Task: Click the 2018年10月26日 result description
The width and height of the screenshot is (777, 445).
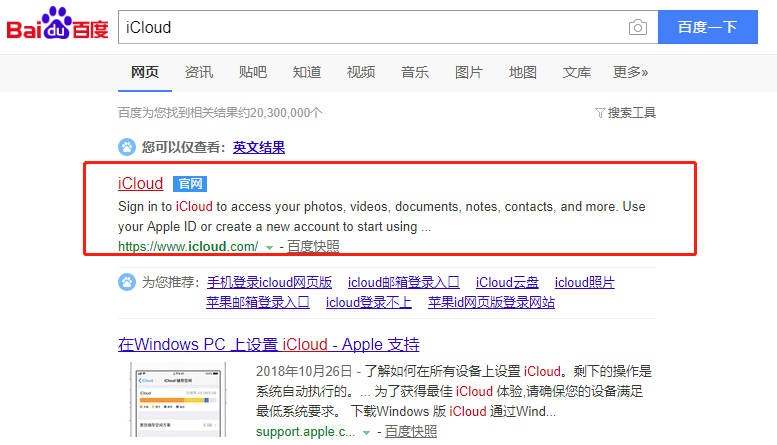Action: tap(454, 391)
